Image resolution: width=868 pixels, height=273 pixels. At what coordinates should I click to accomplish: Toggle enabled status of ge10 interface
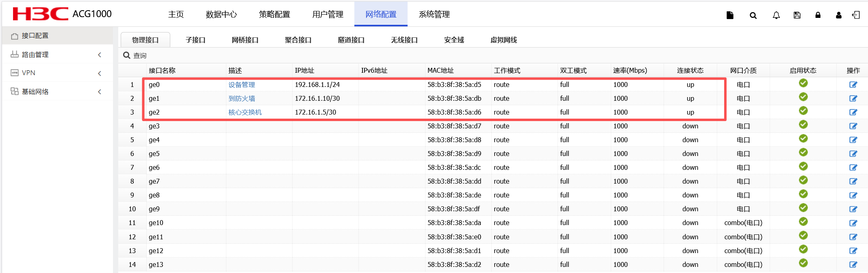point(803,222)
